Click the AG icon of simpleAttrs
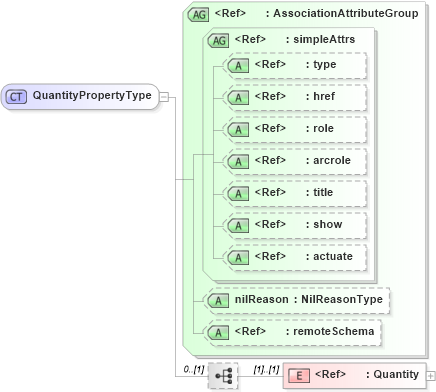Image resolution: width=436 pixels, height=392 pixels. tap(218, 41)
